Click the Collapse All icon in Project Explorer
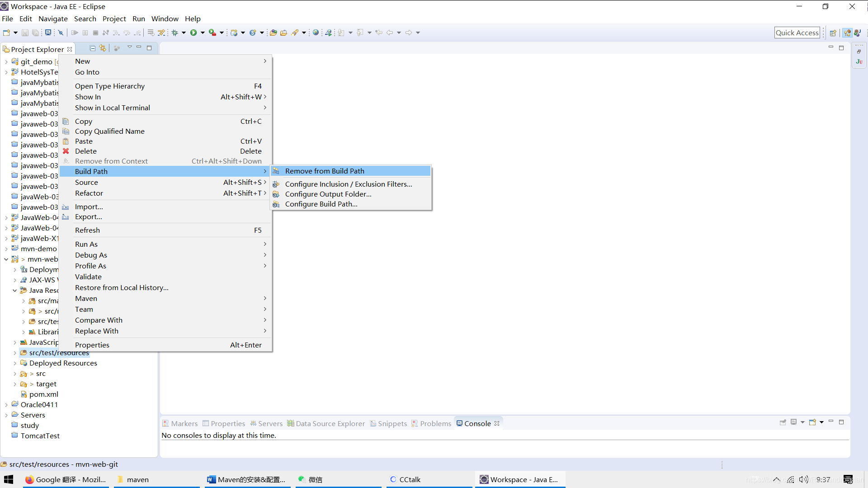Image resolution: width=868 pixels, height=488 pixels. pos(92,48)
